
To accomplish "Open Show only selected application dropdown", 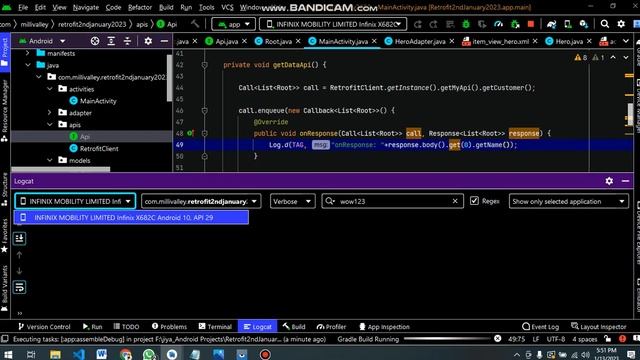I will pyautogui.click(x=569, y=201).
